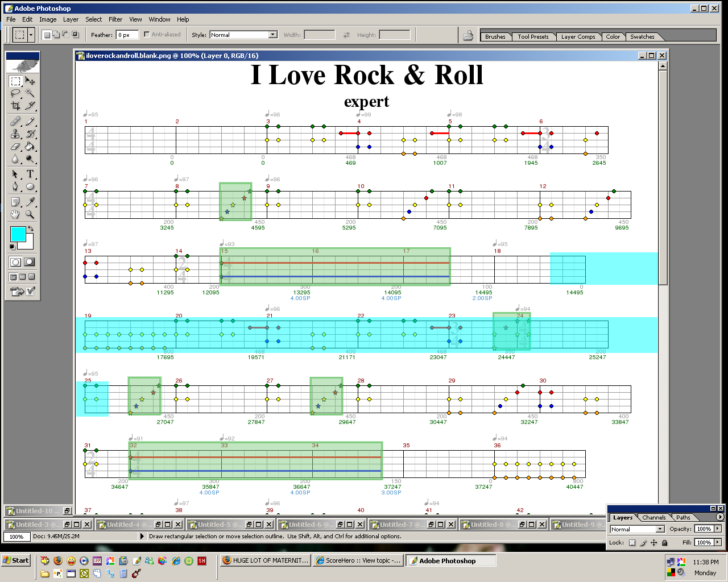Choose Full Screen Mode with Menu Bar
The image size is (728, 582).
coord(23,277)
